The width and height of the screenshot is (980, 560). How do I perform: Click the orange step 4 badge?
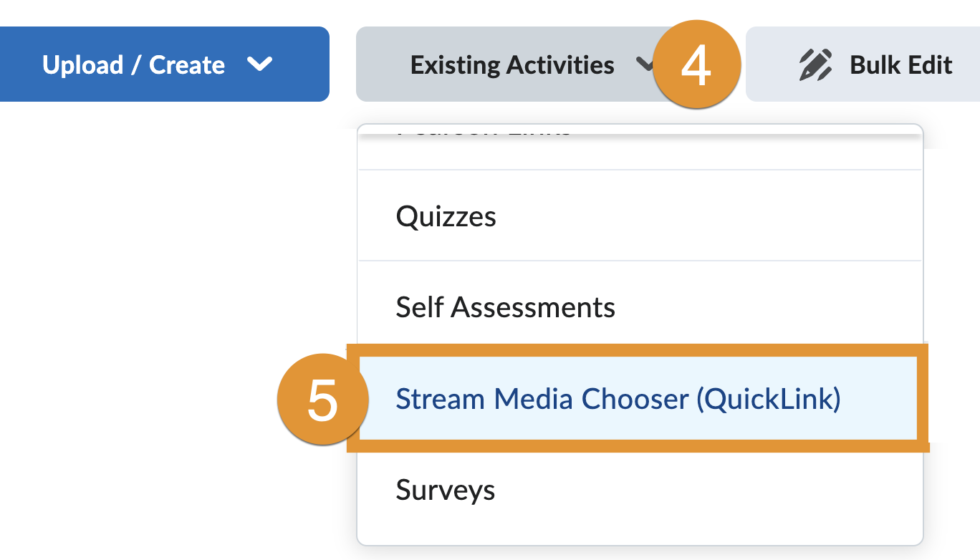tap(696, 64)
